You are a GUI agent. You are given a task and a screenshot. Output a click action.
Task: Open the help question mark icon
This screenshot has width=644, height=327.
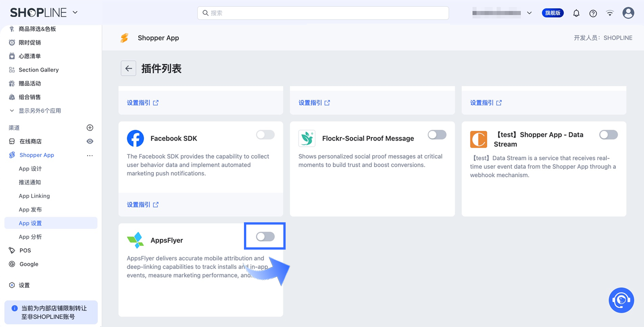click(x=593, y=13)
